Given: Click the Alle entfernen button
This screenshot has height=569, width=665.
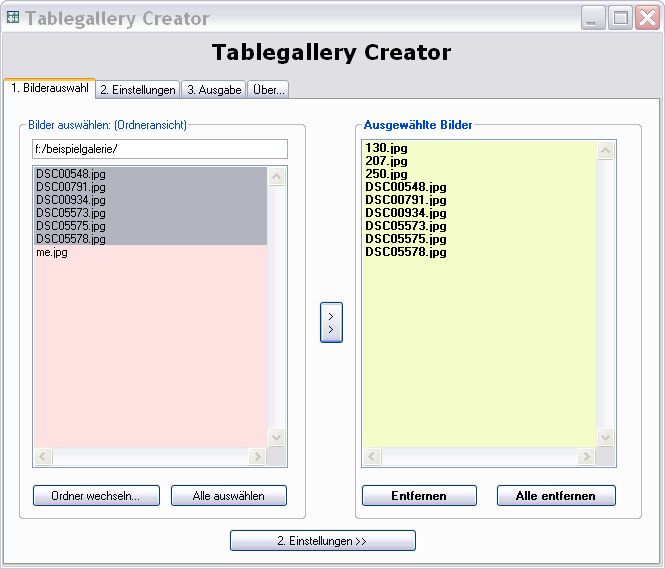Looking at the screenshot, I should [555, 496].
